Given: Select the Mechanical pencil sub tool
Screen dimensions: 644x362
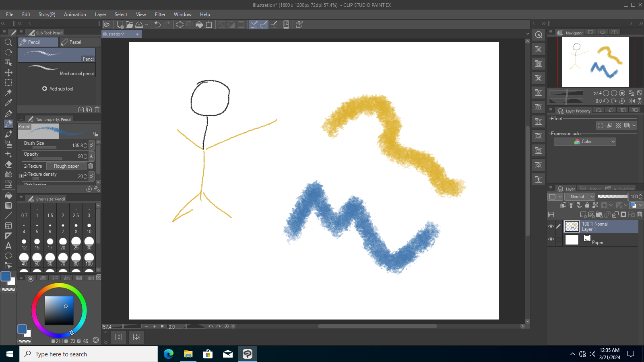Looking at the screenshot, I should click(57, 70).
